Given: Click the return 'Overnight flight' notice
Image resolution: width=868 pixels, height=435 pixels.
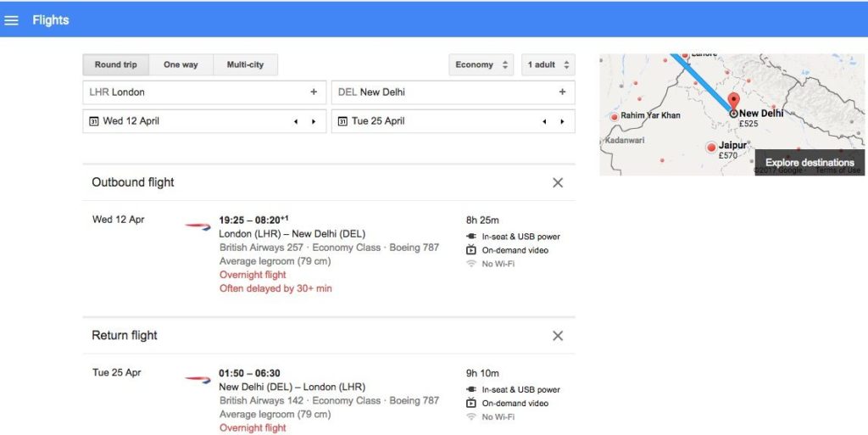Looking at the screenshot, I should pos(253,428).
